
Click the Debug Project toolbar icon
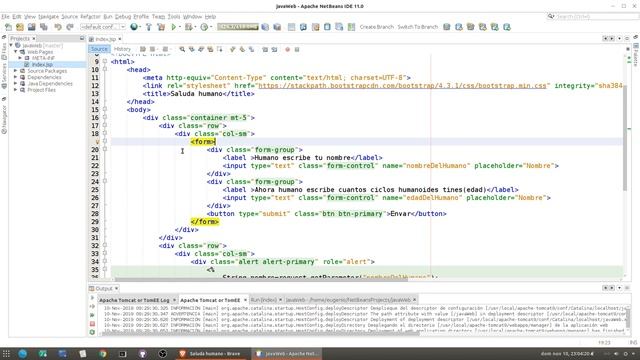coord(188,27)
